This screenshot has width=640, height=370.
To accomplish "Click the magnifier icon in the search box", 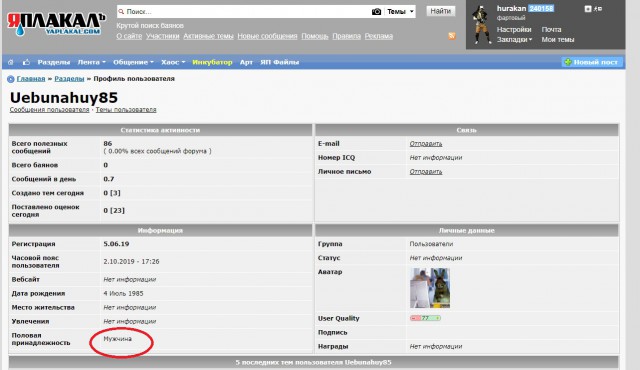I will [x=121, y=11].
